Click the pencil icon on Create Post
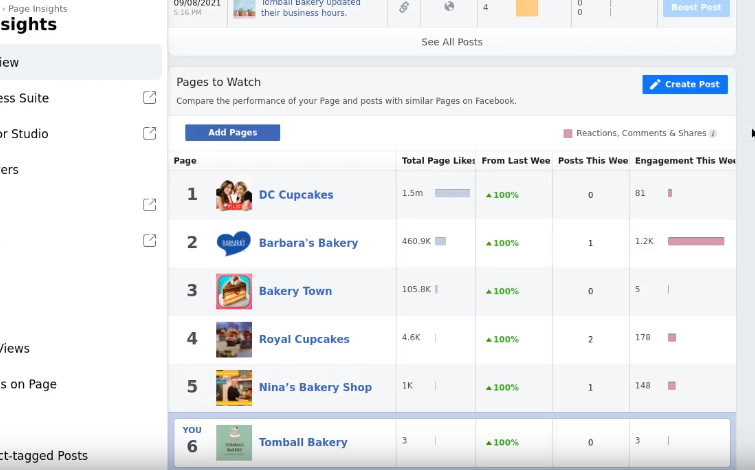This screenshot has height=470, width=755. pyautogui.click(x=655, y=85)
